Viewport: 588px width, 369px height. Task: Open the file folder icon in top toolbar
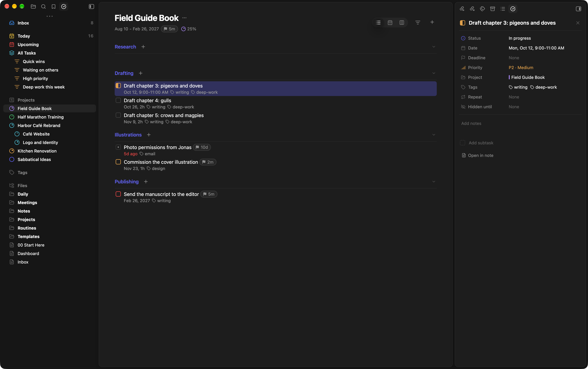click(33, 7)
